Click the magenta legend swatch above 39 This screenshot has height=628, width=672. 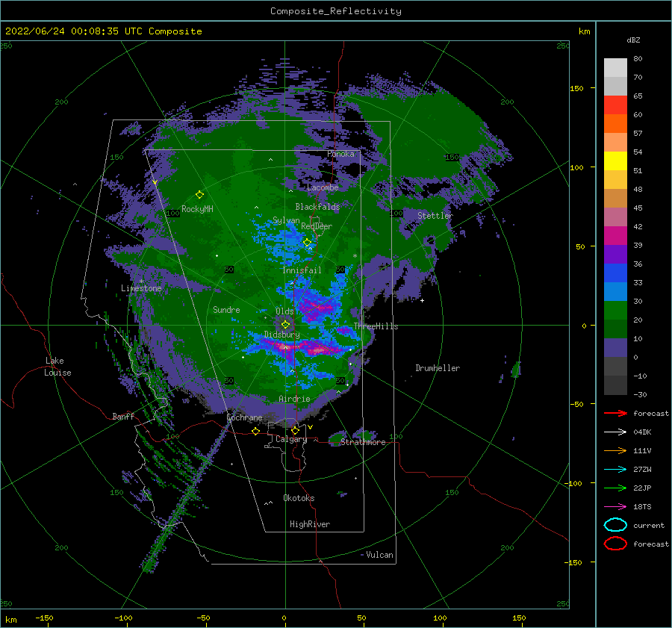tap(615, 235)
